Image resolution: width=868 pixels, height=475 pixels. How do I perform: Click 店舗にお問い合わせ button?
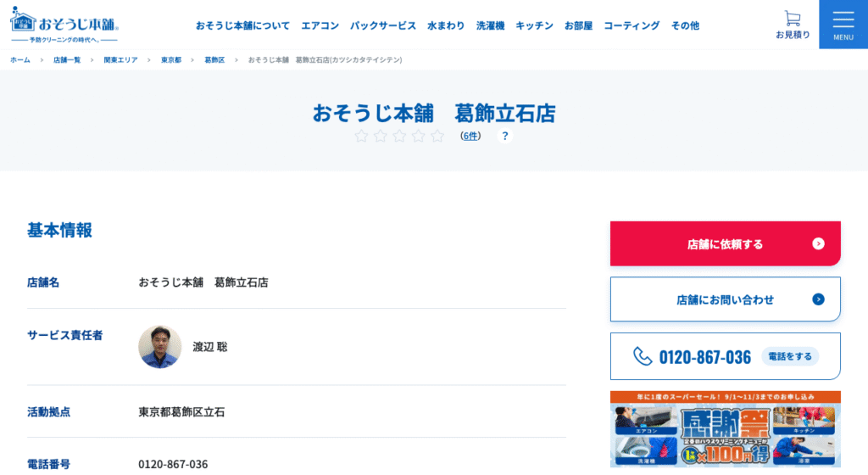(726, 299)
